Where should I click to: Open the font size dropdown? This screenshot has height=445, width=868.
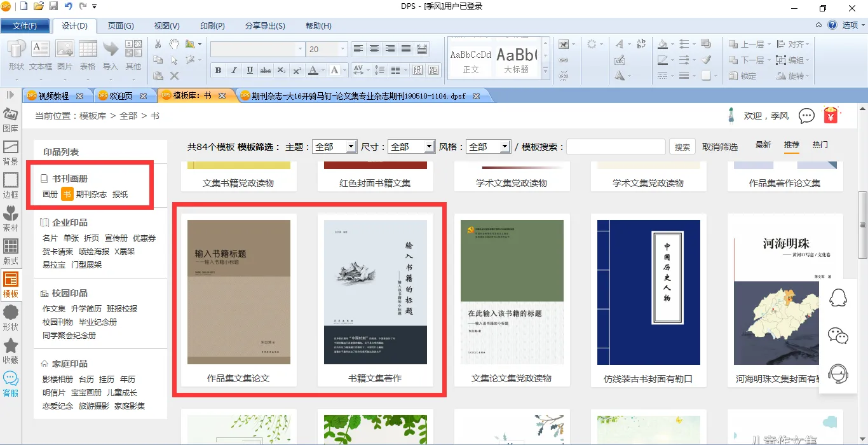pyautogui.click(x=343, y=49)
